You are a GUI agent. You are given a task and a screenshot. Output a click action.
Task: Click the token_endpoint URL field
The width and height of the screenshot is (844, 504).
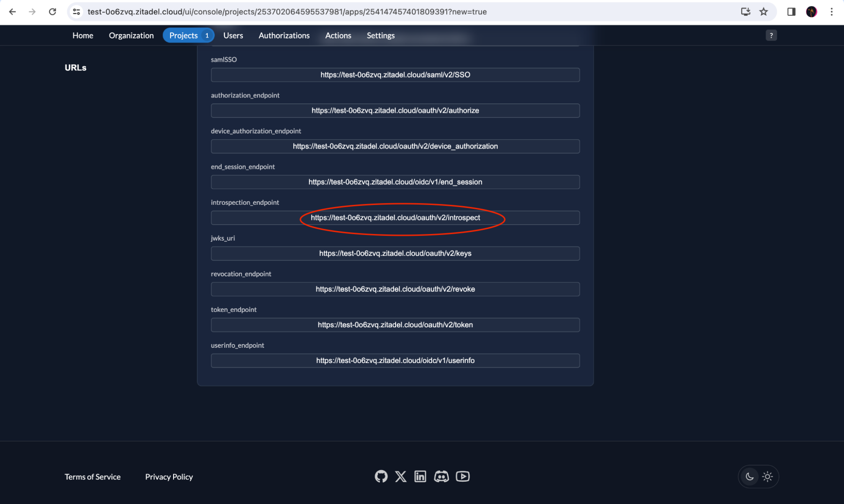pyautogui.click(x=395, y=325)
